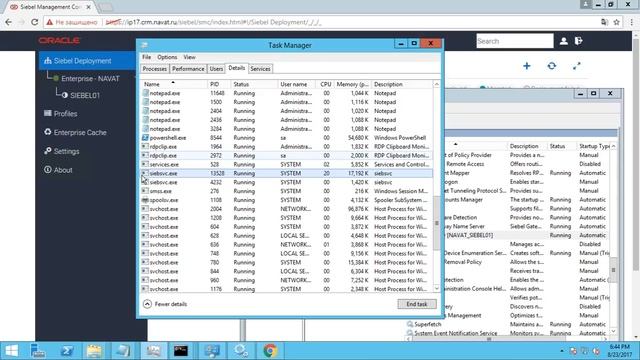Open Command Prompt from taskbar

[181, 351]
